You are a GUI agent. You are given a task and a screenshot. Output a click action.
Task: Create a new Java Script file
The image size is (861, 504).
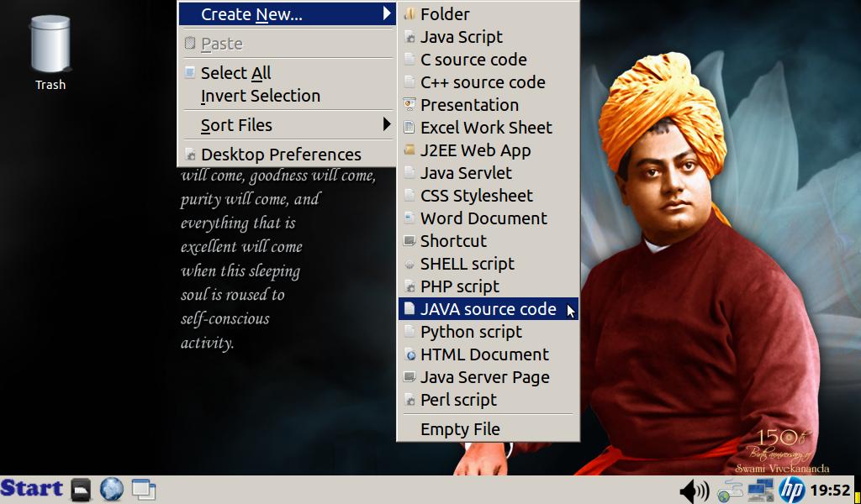(x=488, y=37)
